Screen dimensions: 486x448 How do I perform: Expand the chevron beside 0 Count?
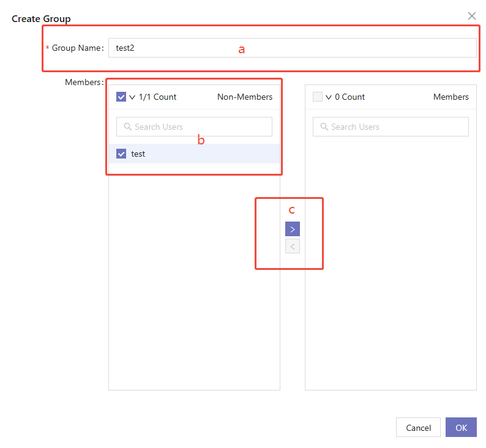click(x=329, y=97)
